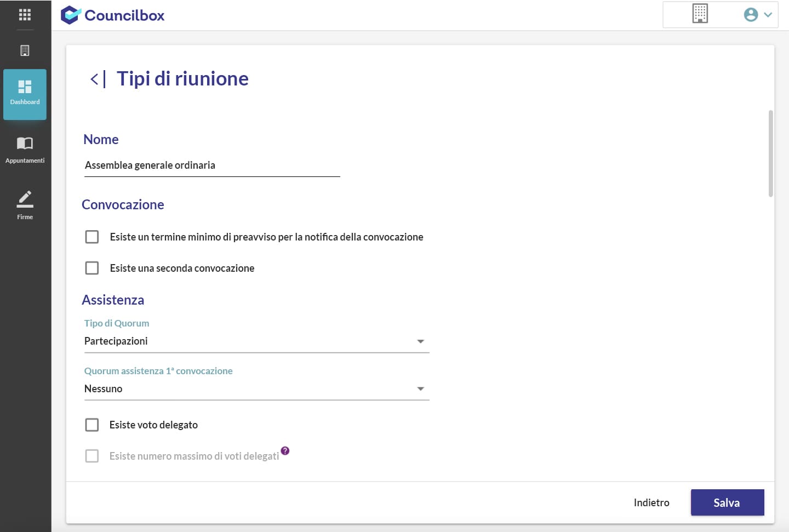This screenshot has height=532, width=789.
Task: Toggle Esiste voto delegato checkbox
Action: pos(92,425)
